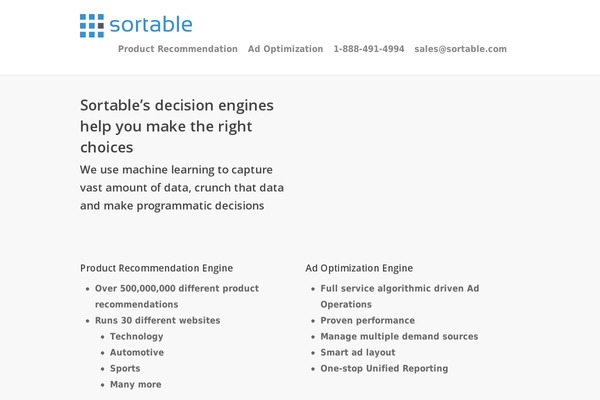Click the sales@sortable.com email link

(460, 49)
